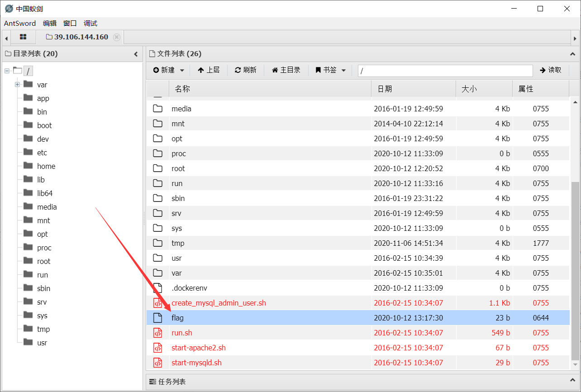The height and width of the screenshot is (392, 581).
Task: Select the mnt folder icon in the file list
Action: 157,124
